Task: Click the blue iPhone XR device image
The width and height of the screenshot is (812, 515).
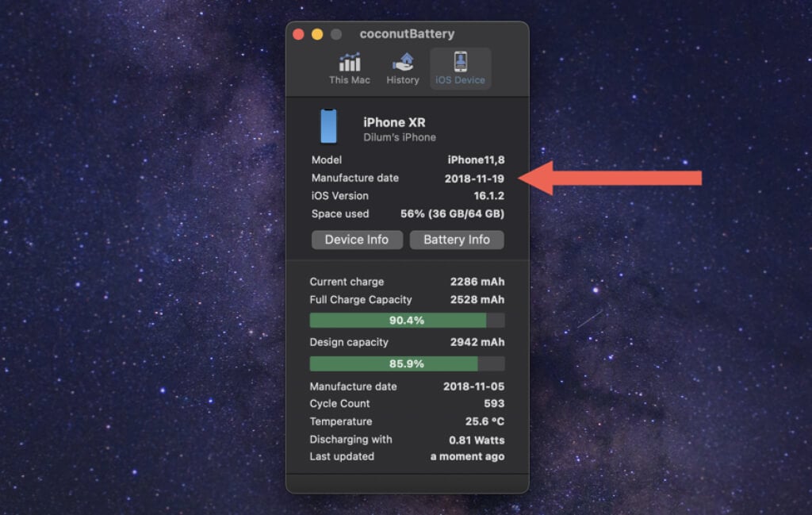Action: coord(329,126)
